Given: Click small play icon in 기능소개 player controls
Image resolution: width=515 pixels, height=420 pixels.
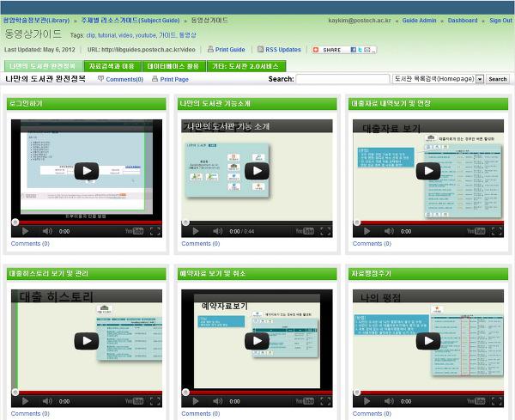Looking at the screenshot, I should pyautogui.click(x=196, y=231).
